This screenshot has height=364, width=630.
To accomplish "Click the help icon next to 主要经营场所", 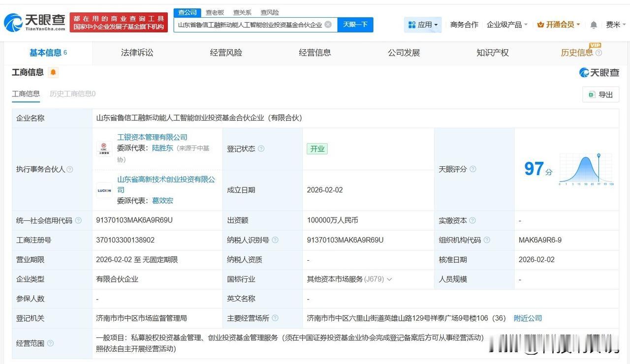I will click(275, 318).
